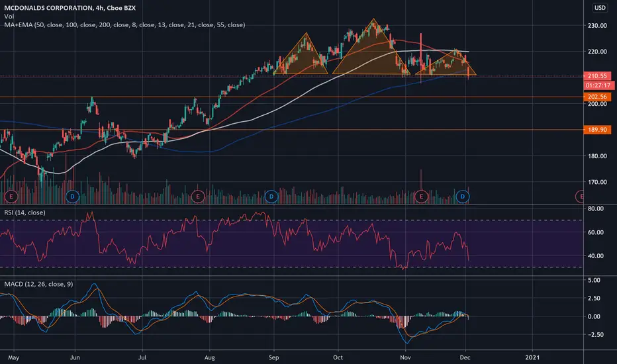Image resolution: width=617 pixels, height=364 pixels.
Task: Click the Nov label on time axis
Action: point(405,357)
